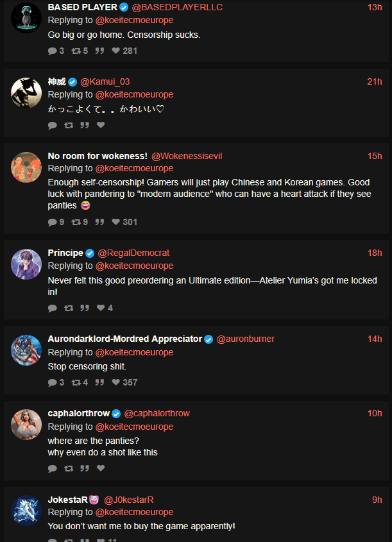View Aurondarklord-Mordred Appreciator's avatar
392x542 pixels.
tap(26, 350)
